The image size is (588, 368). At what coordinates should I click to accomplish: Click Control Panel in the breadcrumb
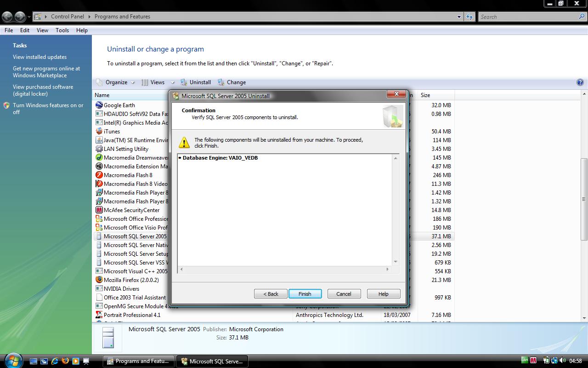coord(68,17)
